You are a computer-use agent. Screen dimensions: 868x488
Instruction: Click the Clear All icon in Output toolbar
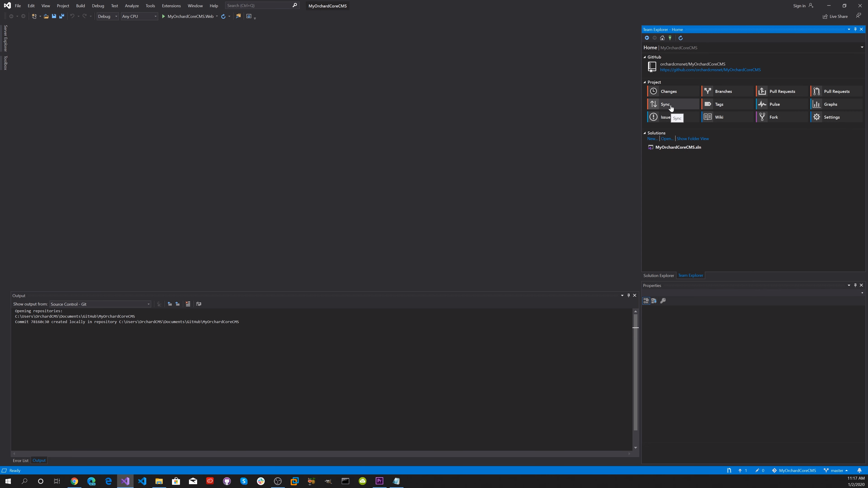pos(188,304)
